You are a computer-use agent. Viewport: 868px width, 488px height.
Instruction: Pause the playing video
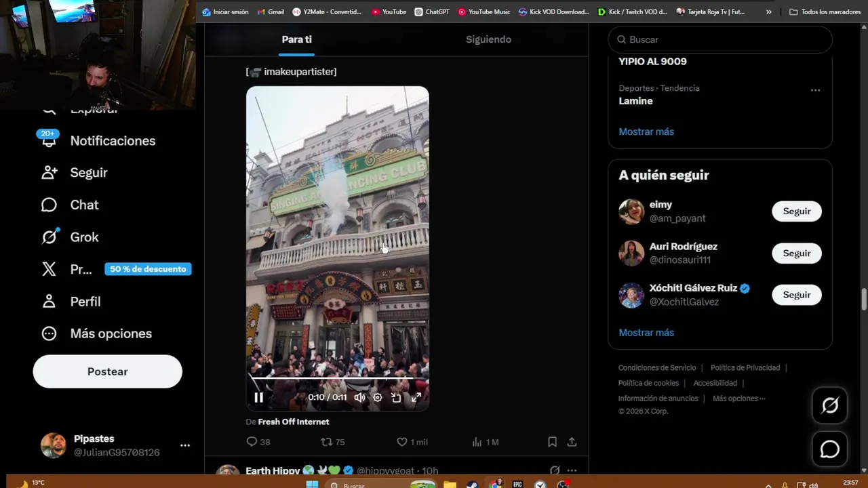coord(258,398)
